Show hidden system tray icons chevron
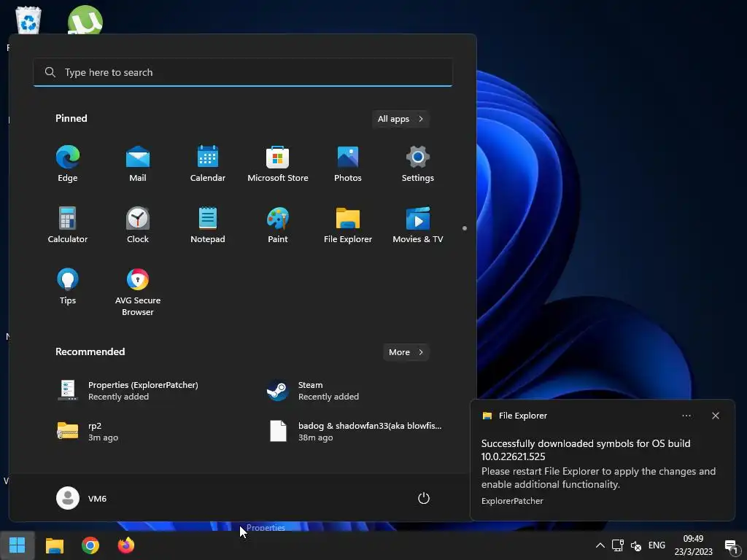 pos(600,545)
